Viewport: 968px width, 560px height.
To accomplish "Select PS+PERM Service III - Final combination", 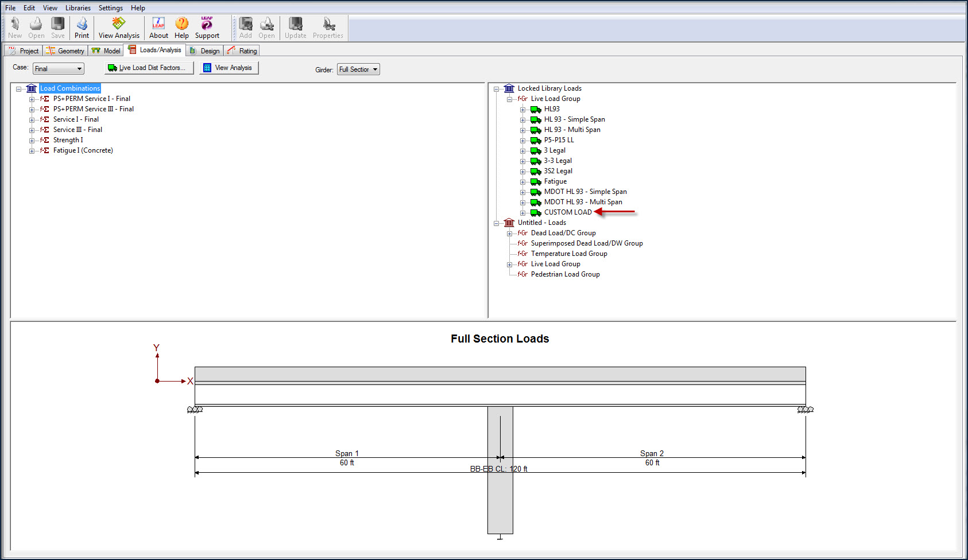I will (x=94, y=109).
